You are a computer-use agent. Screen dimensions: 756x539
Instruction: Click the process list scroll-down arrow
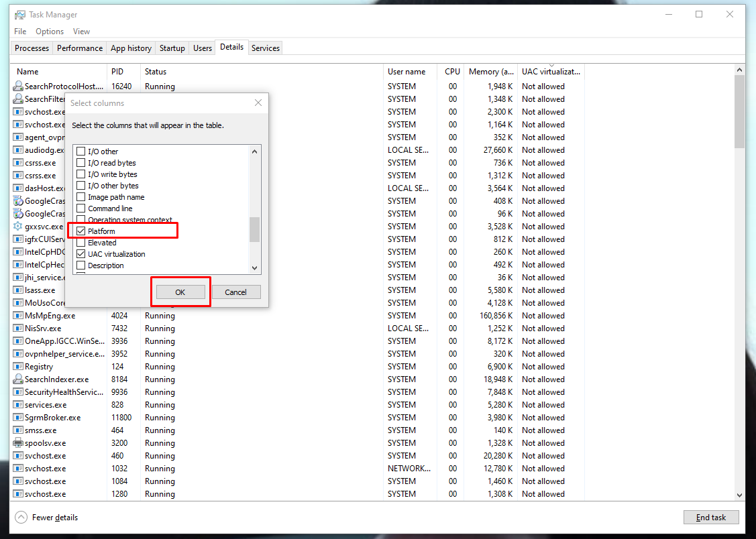pos(740,495)
